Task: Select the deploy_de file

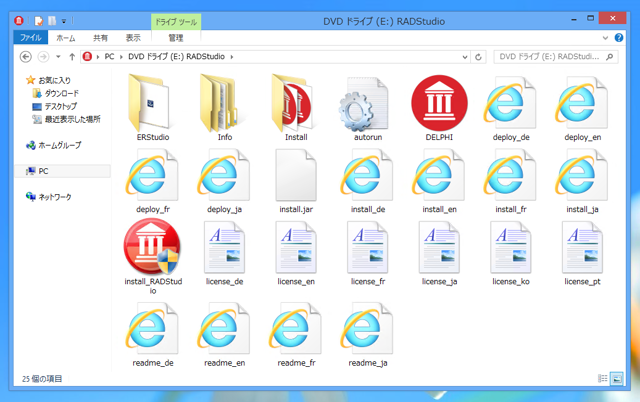Action: click(x=511, y=108)
